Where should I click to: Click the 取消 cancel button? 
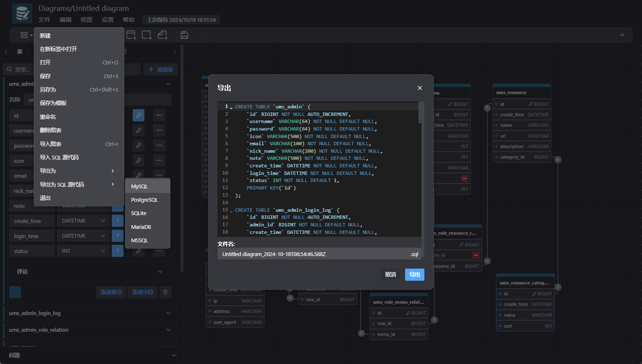coord(390,274)
